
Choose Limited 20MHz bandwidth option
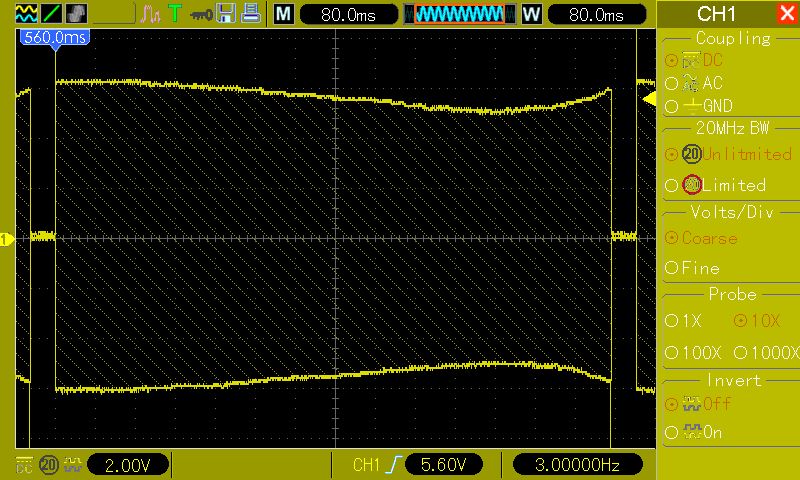[x=715, y=185]
